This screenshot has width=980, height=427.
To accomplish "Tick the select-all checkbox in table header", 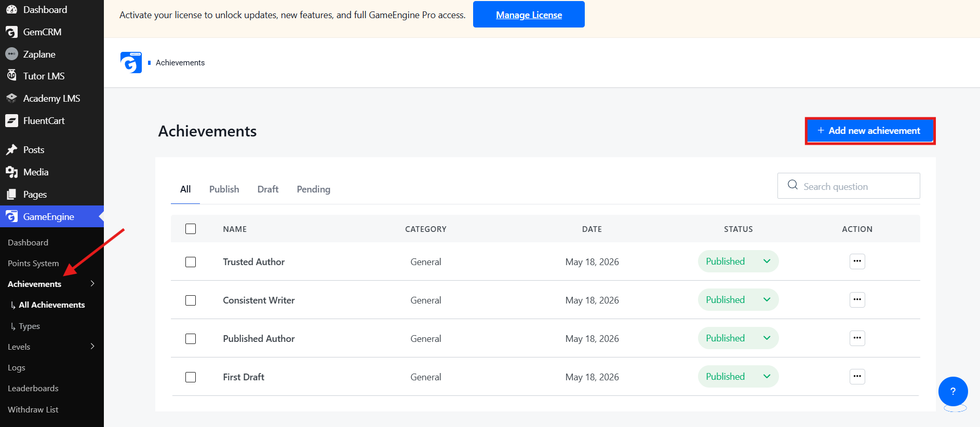I will 191,229.
